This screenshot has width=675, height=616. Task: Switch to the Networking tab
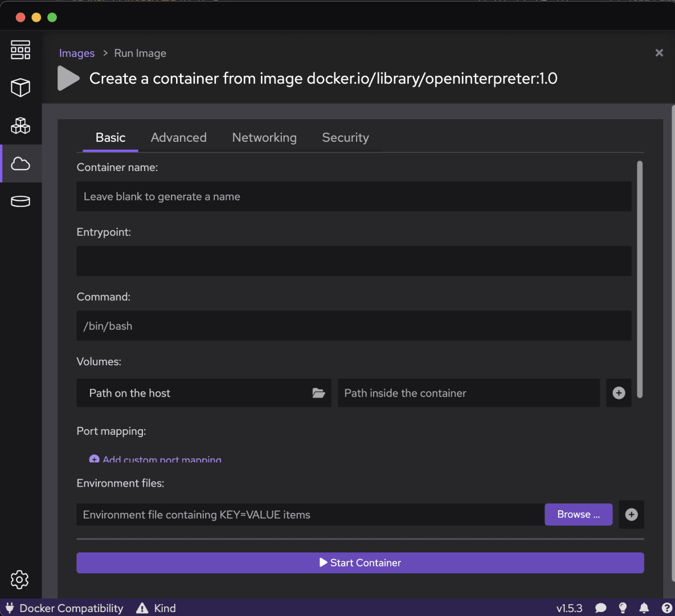[x=264, y=138]
